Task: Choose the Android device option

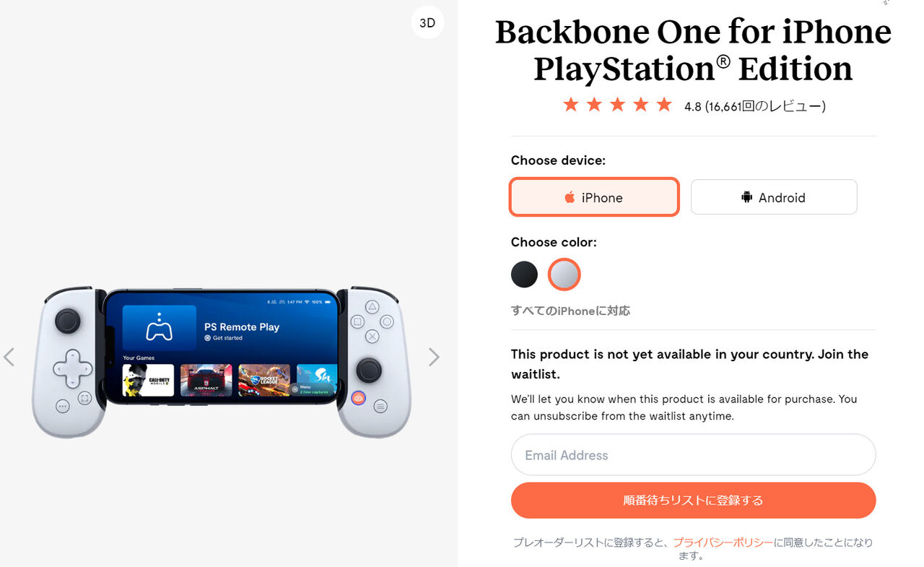Action: click(773, 197)
